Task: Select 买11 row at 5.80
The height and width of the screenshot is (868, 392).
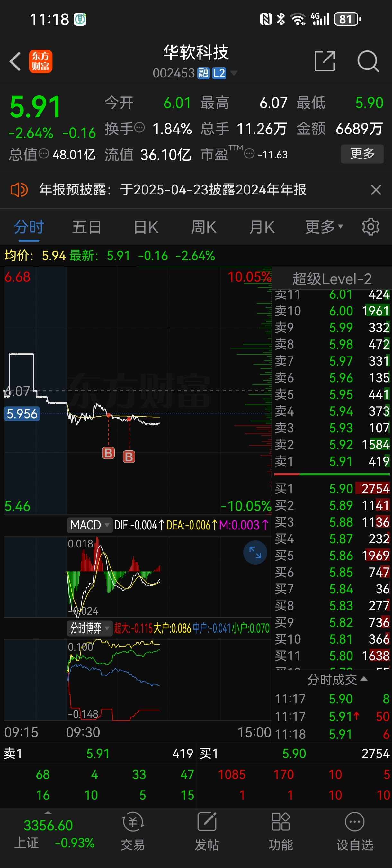Action: click(332, 656)
